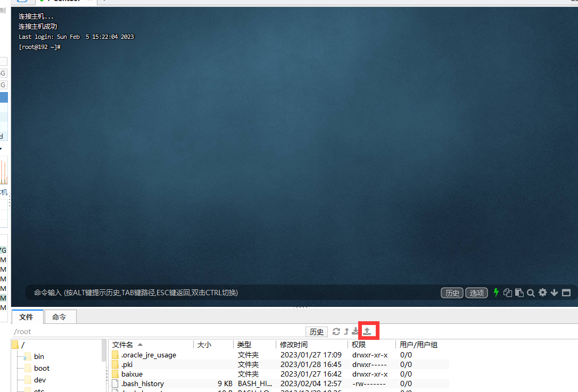The width and height of the screenshot is (578, 392).
Task: Click the 历史 button beside the path field
Action: 317,331
